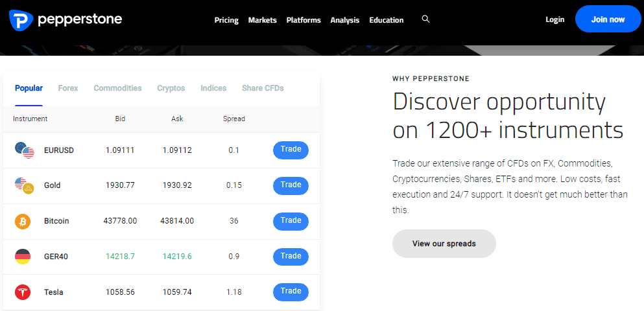Click the Ask column header
This screenshot has height=311, width=644.
(x=178, y=119)
